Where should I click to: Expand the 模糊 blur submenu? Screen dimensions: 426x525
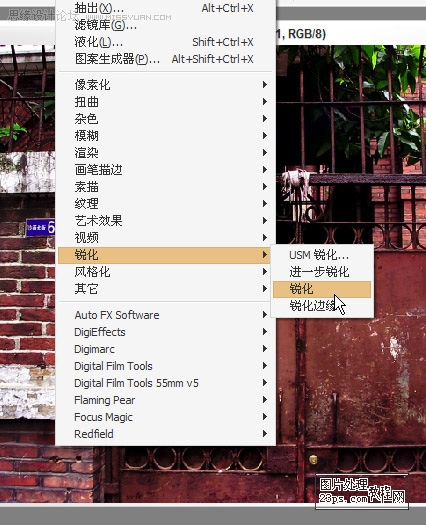pyautogui.click(x=166, y=136)
